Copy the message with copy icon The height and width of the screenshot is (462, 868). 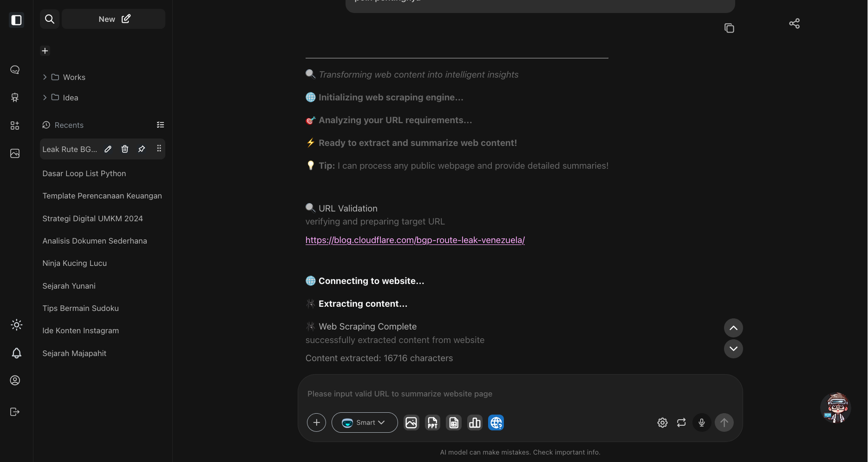(729, 28)
